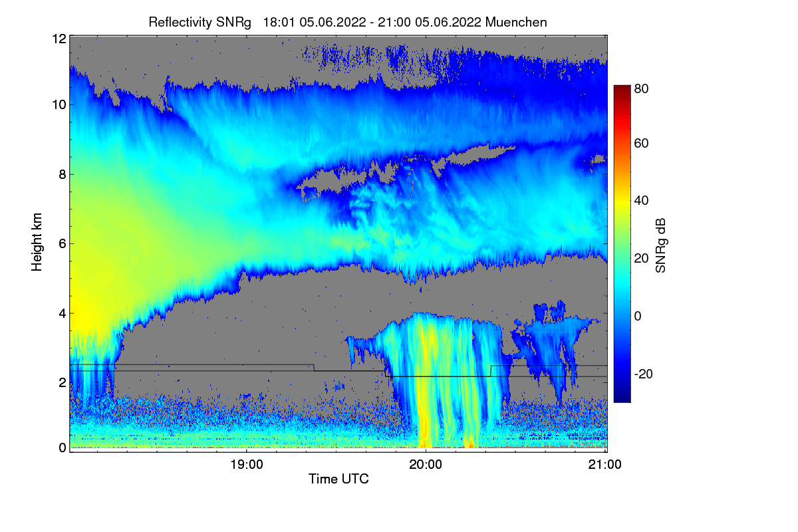Screen dimensions: 798x532
Task: Click the height tick label 12
Action: pos(59,39)
